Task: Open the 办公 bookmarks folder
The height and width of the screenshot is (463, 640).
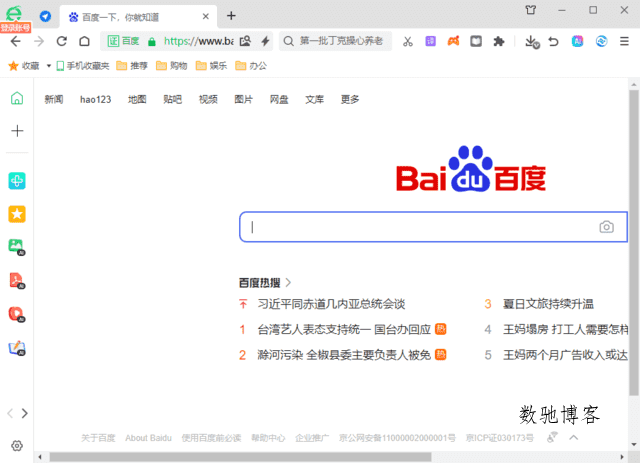Action: 251,66
